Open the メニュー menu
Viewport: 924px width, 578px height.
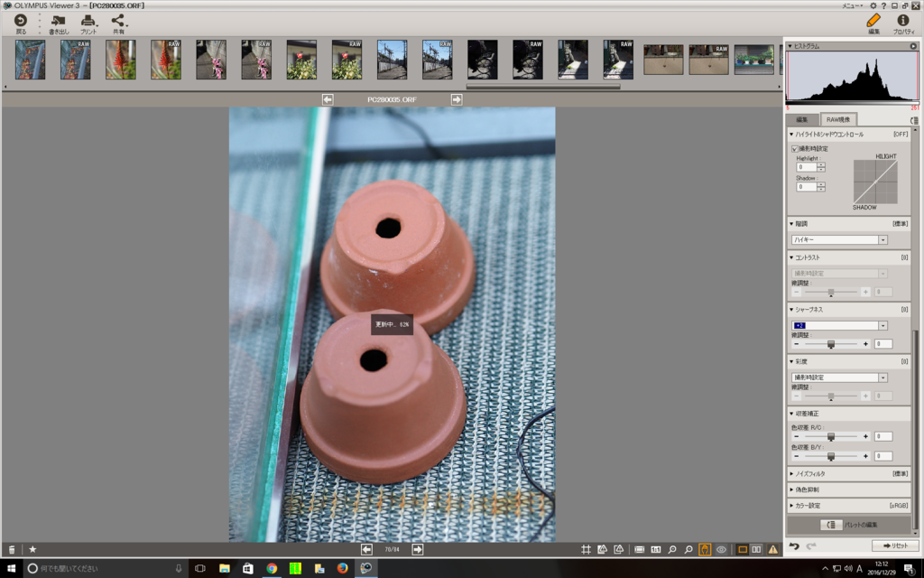(x=853, y=5)
